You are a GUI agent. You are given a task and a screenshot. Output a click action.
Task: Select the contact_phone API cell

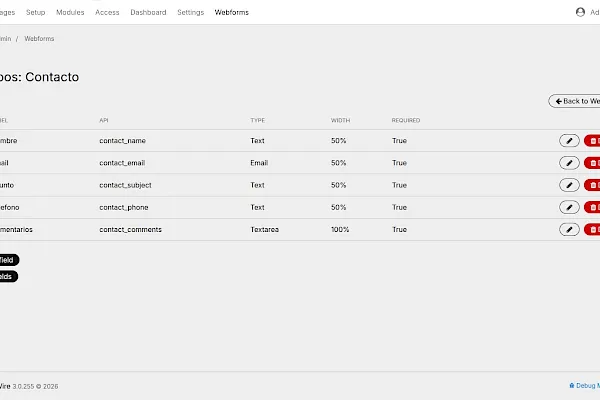point(124,207)
